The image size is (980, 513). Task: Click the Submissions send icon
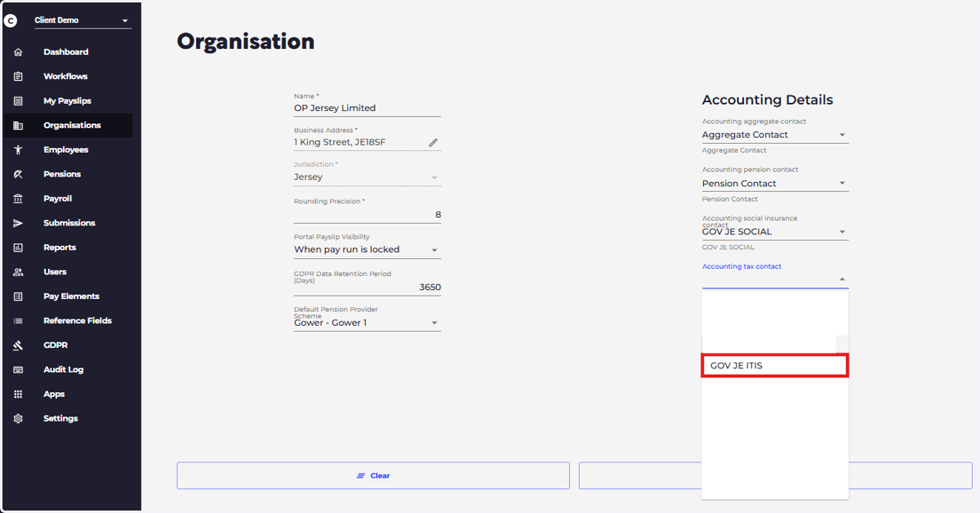point(18,223)
